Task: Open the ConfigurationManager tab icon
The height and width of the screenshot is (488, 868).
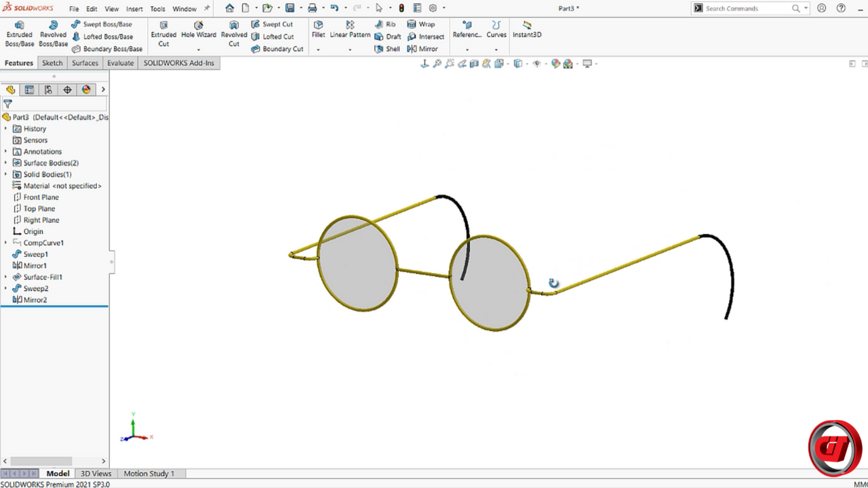Action: [48, 89]
